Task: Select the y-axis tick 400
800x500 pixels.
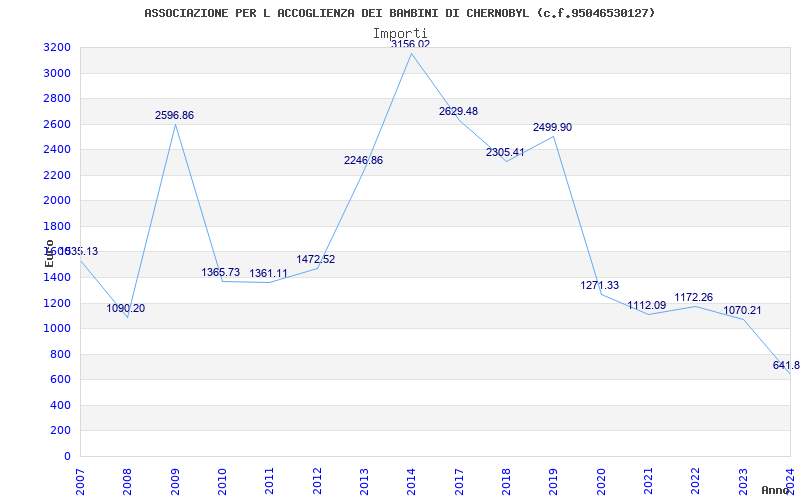Action: tap(63, 405)
